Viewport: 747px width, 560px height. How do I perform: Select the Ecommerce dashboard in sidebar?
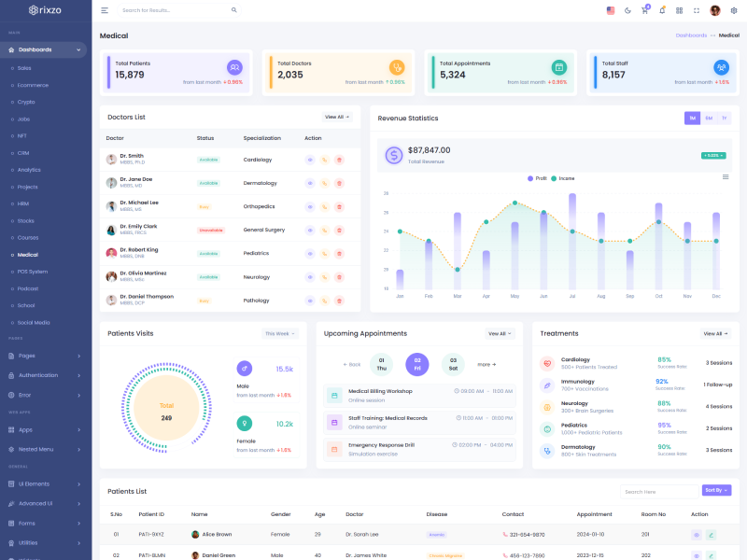pyautogui.click(x=33, y=85)
